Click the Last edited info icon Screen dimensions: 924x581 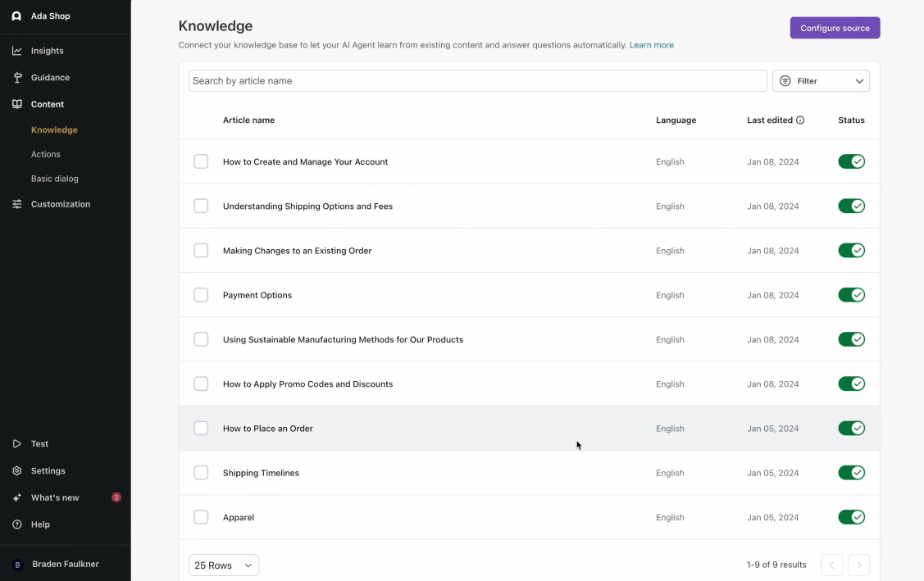(800, 120)
